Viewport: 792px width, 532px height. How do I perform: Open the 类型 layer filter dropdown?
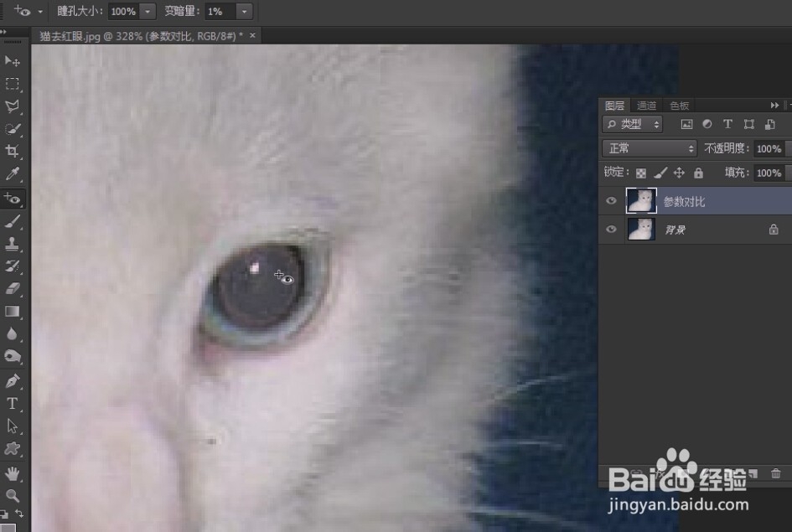tap(633, 124)
